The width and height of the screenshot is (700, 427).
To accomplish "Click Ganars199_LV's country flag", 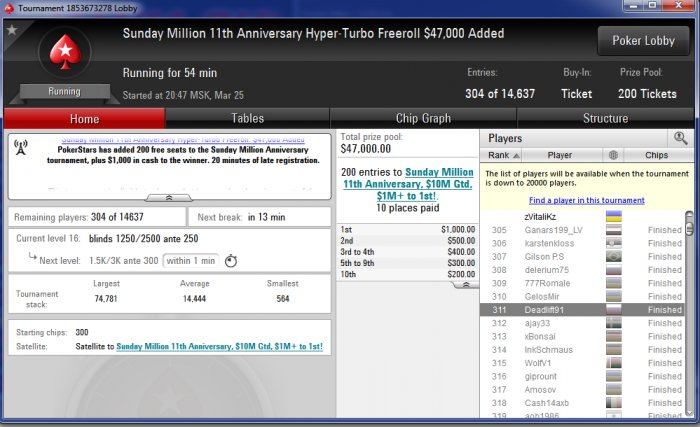I will click(614, 230).
